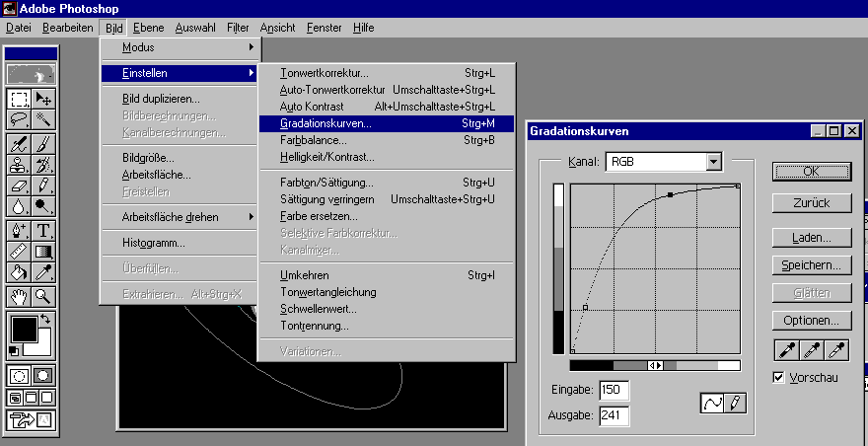This screenshot has width=868, height=446.
Task: Open the Filter menu
Action: click(x=238, y=28)
